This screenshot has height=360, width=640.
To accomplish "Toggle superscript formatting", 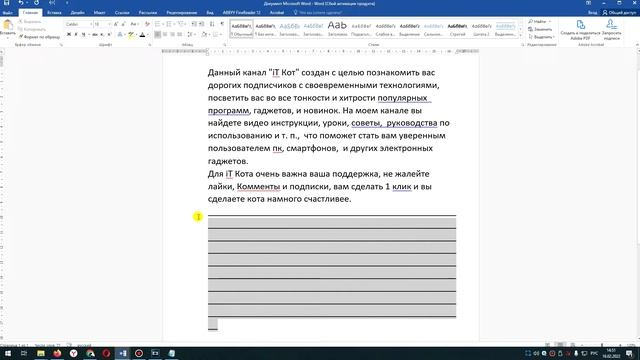I will coord(109,35).
